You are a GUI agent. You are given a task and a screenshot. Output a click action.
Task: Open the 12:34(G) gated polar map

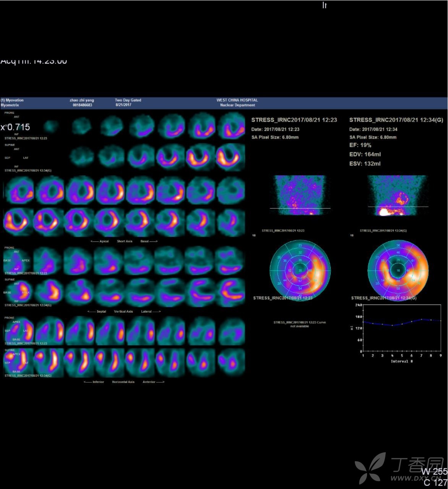click(x=398, y=270)
